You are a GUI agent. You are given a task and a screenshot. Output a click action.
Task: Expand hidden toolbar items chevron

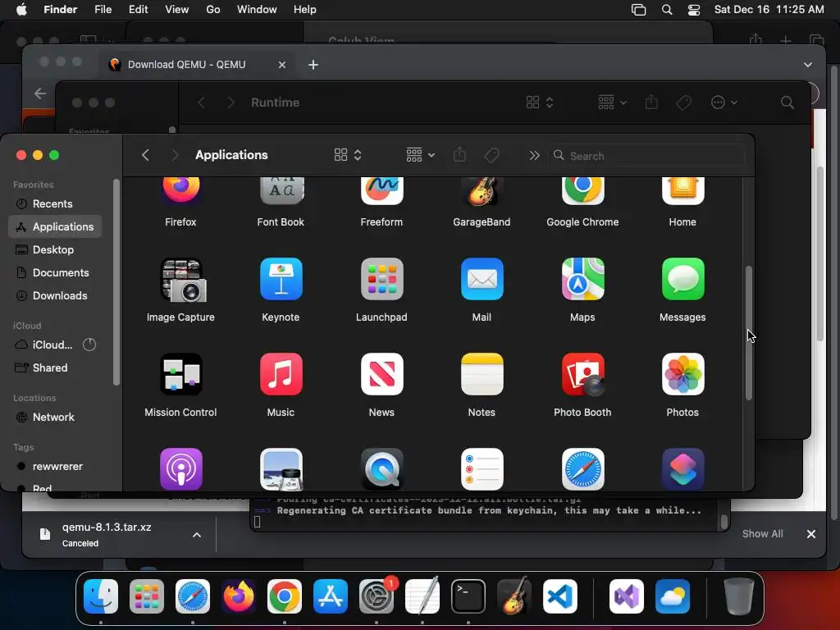point(534,155)
